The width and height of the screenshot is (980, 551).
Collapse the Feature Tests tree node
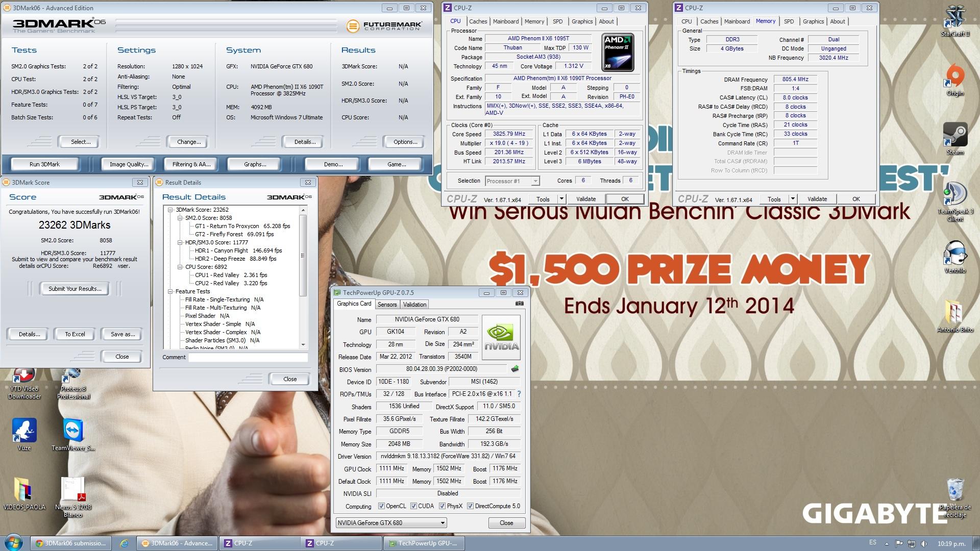(x=170, y=291)
